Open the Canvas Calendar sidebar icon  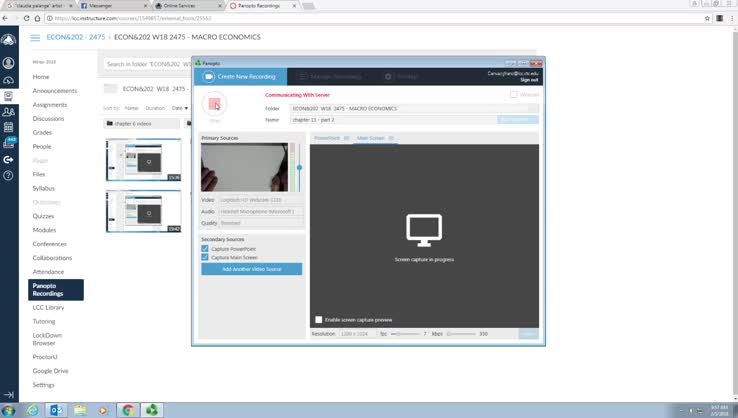8,127
